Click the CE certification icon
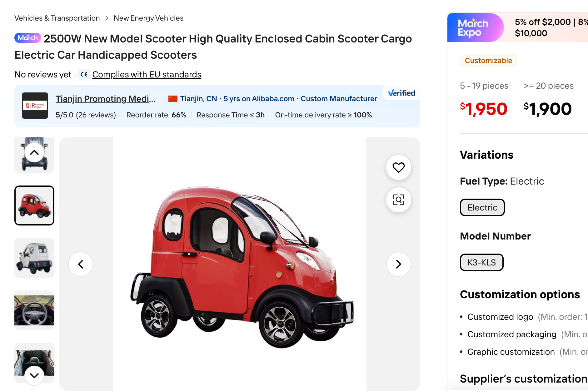The image size is (588, 391). 84,74
